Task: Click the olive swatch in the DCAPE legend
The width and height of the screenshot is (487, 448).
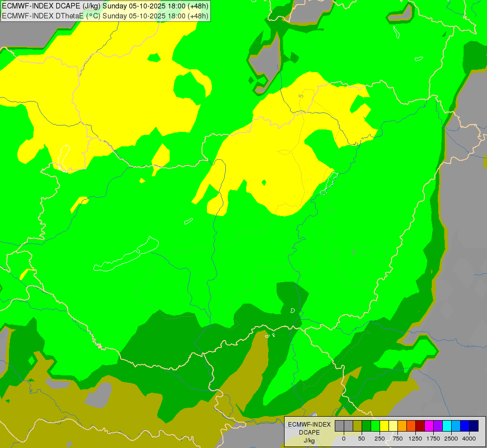Action: (x=358, y=426)
